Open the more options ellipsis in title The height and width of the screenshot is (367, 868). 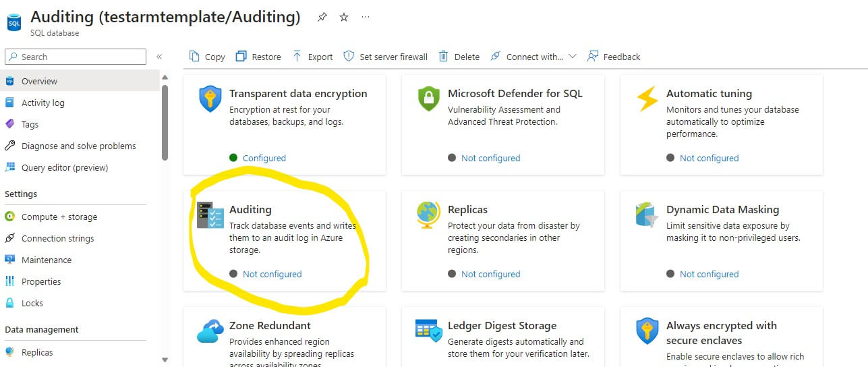[366, 18]
